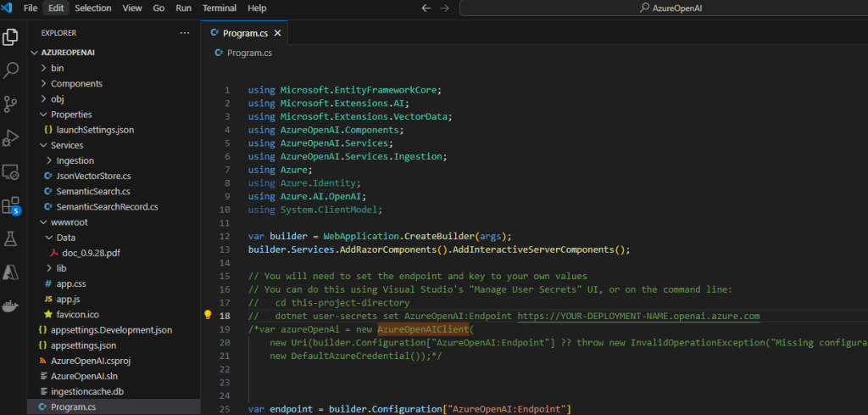Open the Search view in activity bar
This screenshot has width=868, height=415.
click(10, 70)
